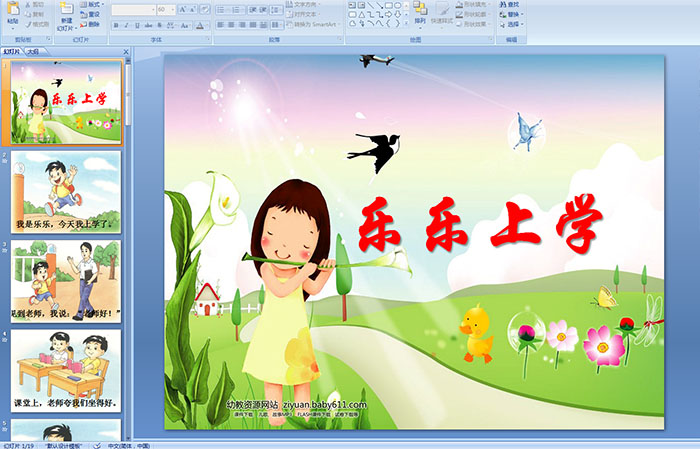Viewport: 700px width, 449px height.
Task: Select Center alignment icon
Action: point(231,25)
